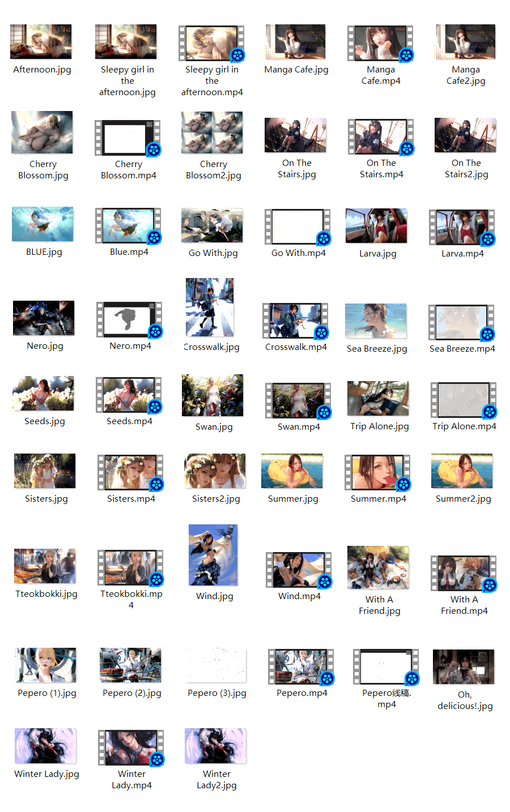Click the Summer.mp4 video icon
Image resolution: width=510 pixels, height=812 pixels.
pyautogui.click(x=377, y=472)
